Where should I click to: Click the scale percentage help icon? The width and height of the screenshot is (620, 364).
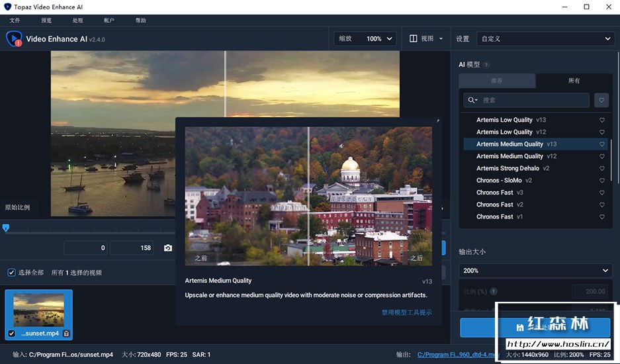pyautogui.click(x=494, y=292)
